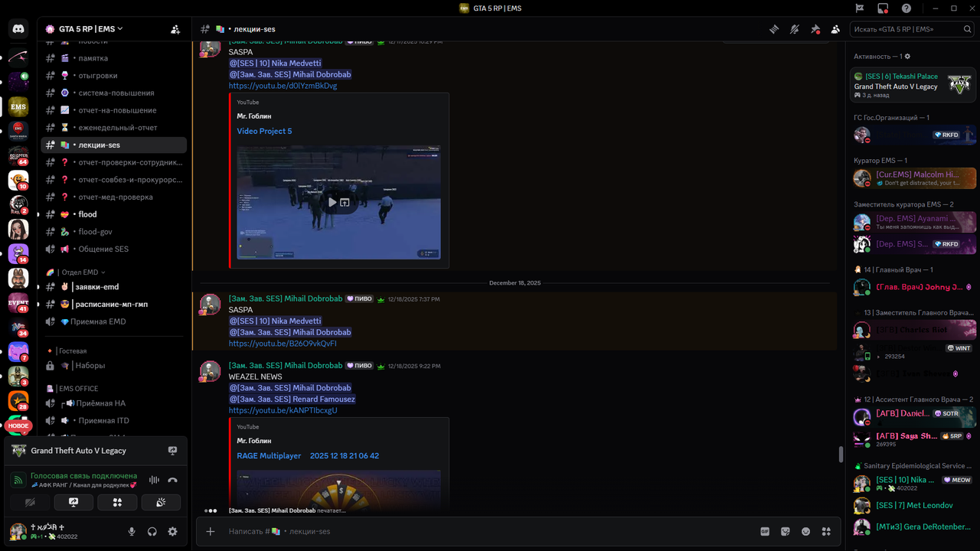Select member [Cur.EMS] Malcolm in list
This screenshot has width=980, height=551.
(914, 178)
